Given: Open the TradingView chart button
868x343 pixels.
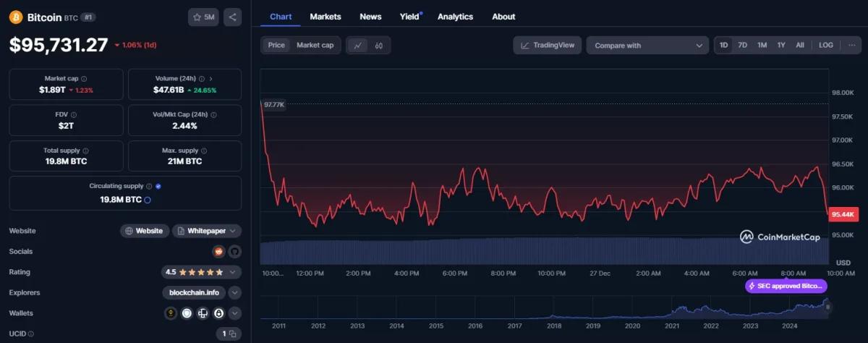Looking at the screenshot, I should (x=548, y=46).
